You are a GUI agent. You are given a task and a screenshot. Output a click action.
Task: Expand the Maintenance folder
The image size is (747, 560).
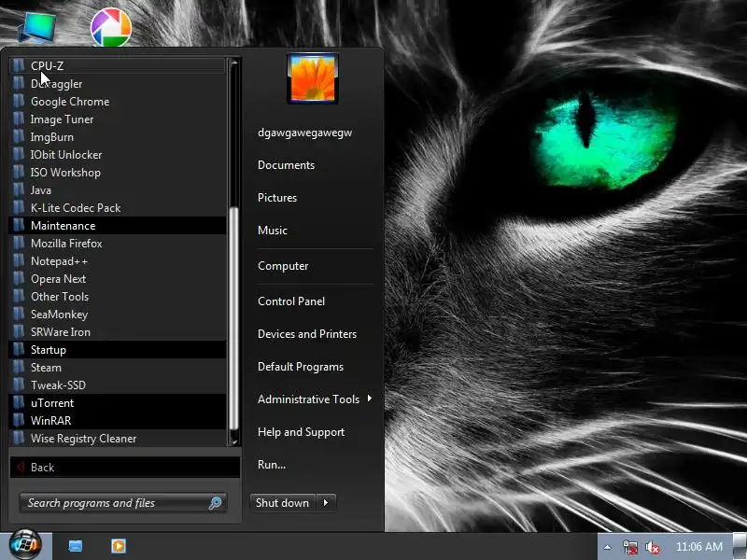click(x=118, y=225)
